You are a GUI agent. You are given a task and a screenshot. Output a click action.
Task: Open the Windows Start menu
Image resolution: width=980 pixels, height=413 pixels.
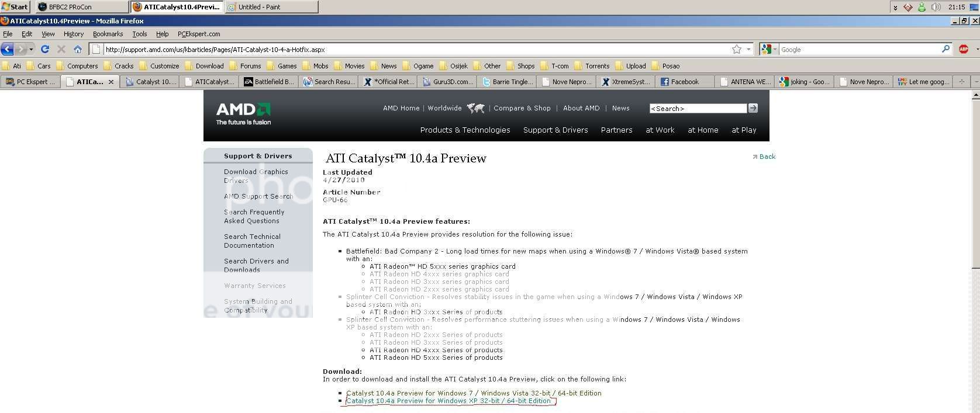[15, 6]
